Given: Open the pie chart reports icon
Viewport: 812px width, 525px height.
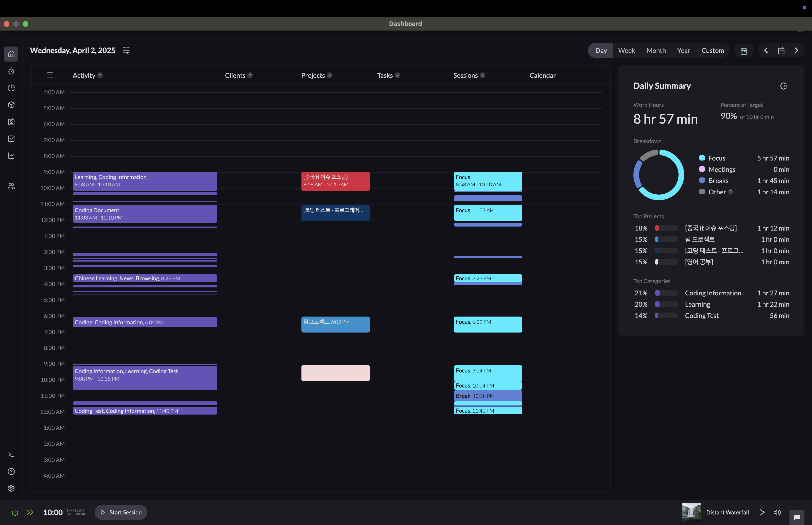Looking at the screenshot, I should click(11, 88).
